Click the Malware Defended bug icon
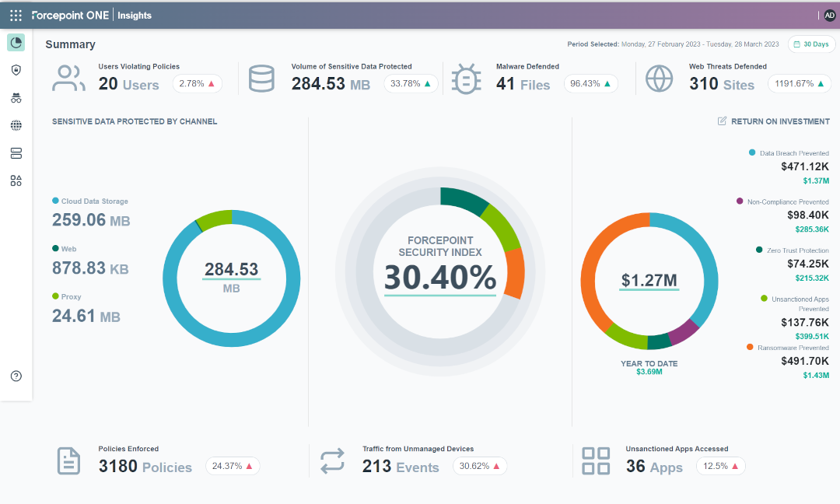 (466, 79)
